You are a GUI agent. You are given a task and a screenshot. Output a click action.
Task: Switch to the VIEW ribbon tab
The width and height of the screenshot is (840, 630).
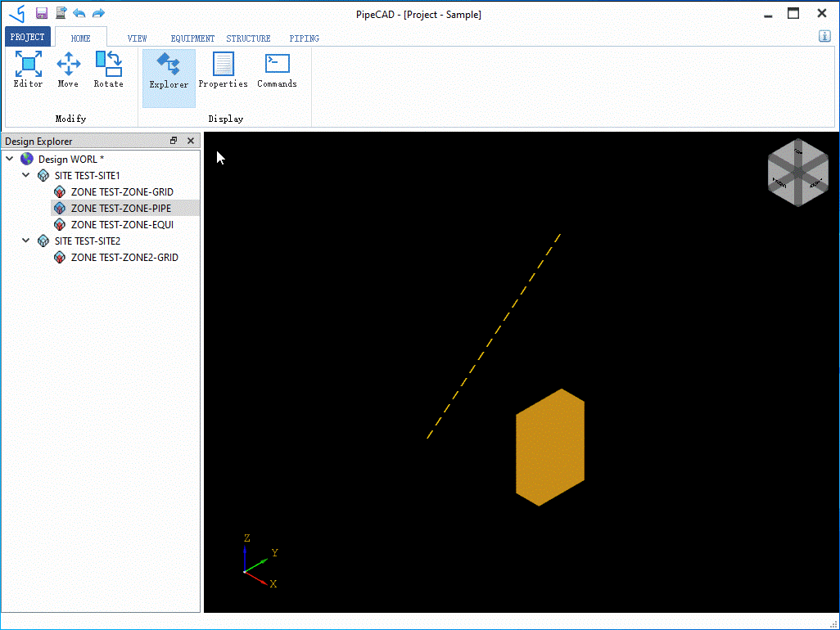[138, 38]
